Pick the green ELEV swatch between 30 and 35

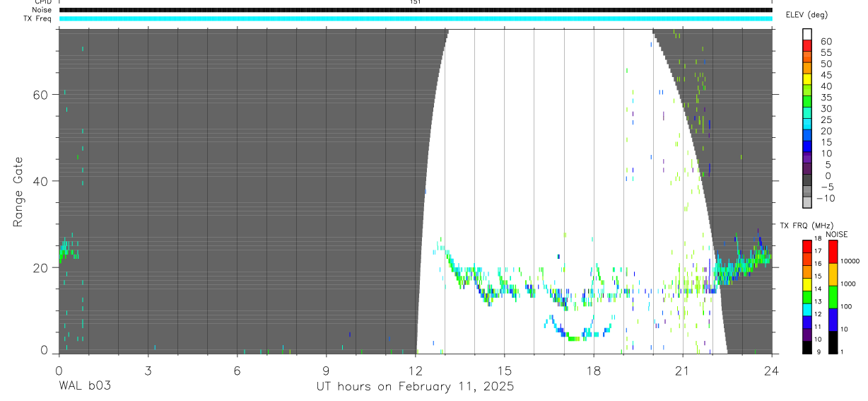(807, 103)
